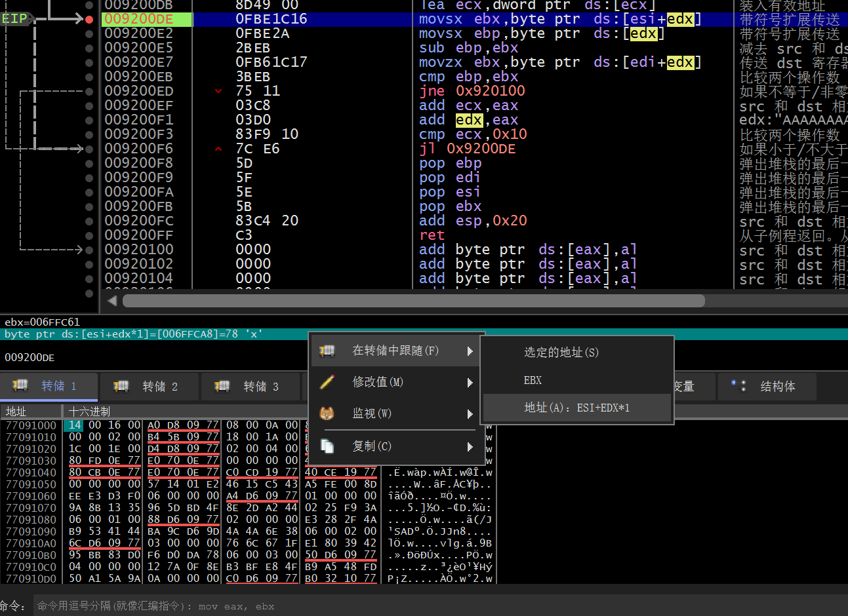Click the 'jne 0x920100' instruction
Image resolution: width=848 pixels, height=616 pixels.
click(x=472, y=91)
